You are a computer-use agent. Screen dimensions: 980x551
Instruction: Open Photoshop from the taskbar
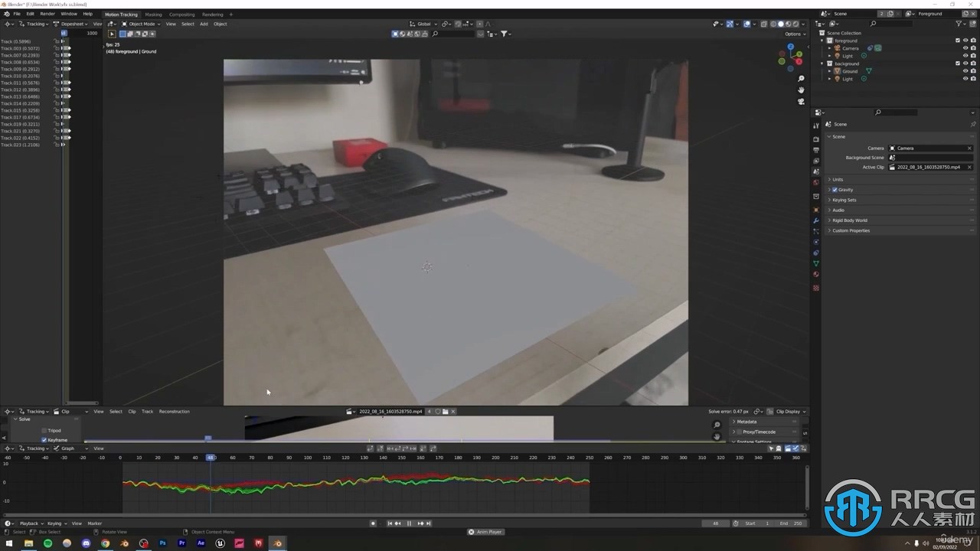click(x=163, y=543)
